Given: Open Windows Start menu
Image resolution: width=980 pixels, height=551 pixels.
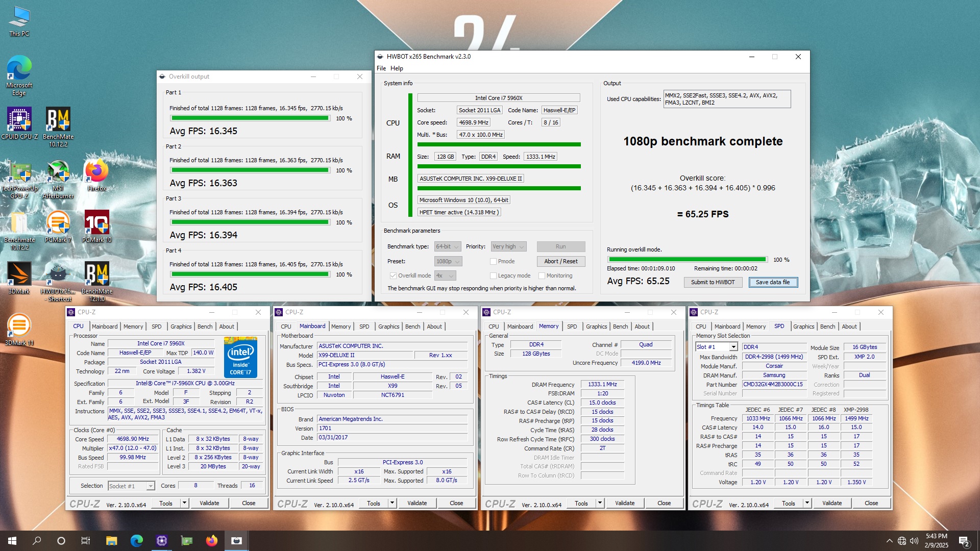Looking at the screenshot, I should click(12, 541).
